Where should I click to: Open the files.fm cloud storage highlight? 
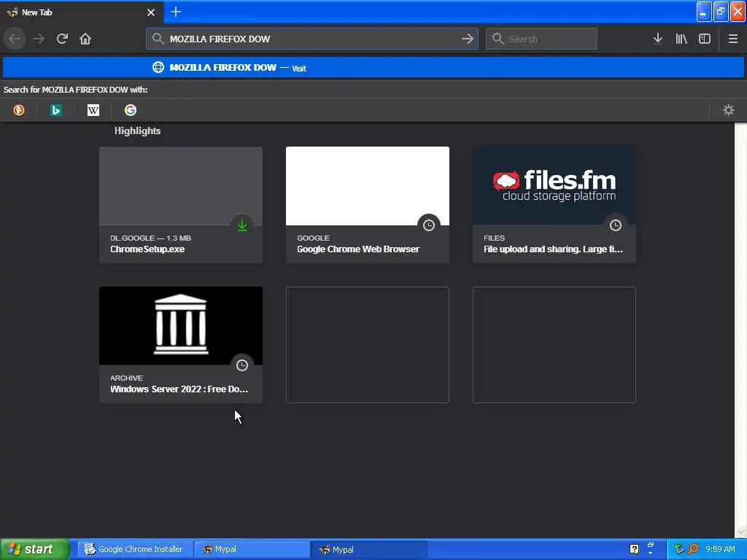pyautogui.click(x=554, y=205)
